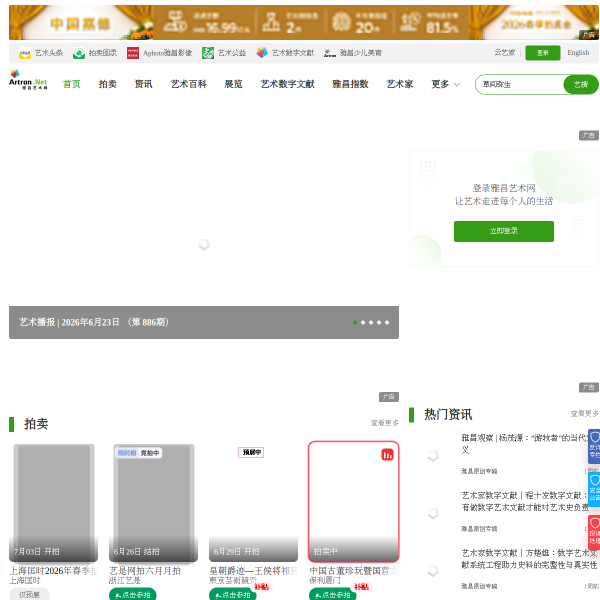
Task: Expand the 更多 navigation dropdown
Action: (x=445, y=84)
